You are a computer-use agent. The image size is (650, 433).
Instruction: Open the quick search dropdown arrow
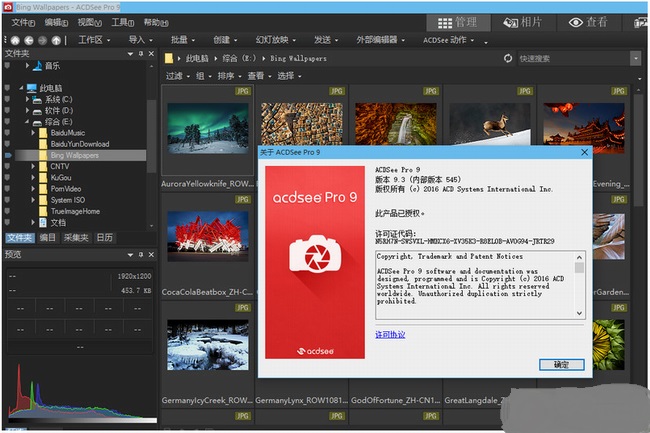(636, 59)
